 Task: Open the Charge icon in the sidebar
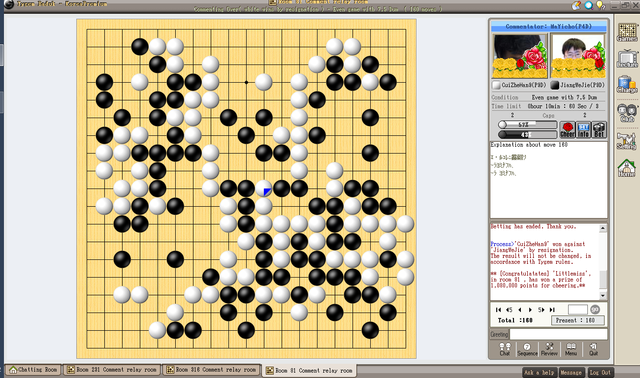pyautogui.click(x=627, y=84)
